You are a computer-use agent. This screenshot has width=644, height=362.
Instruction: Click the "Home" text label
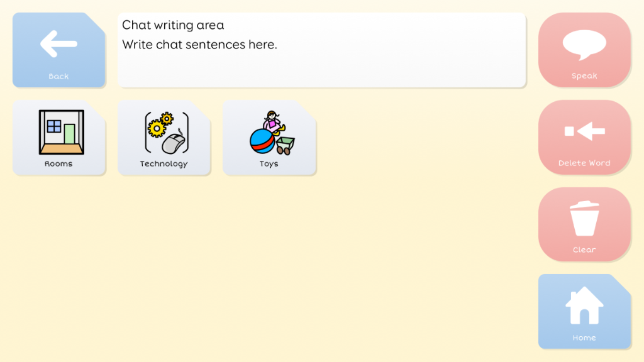[584, 338]
